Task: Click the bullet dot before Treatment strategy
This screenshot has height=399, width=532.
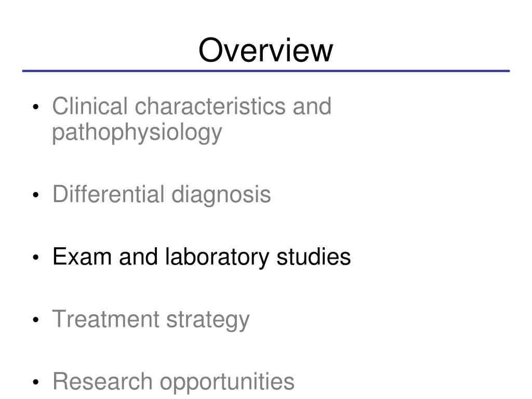Action: [x=35, y=321]
